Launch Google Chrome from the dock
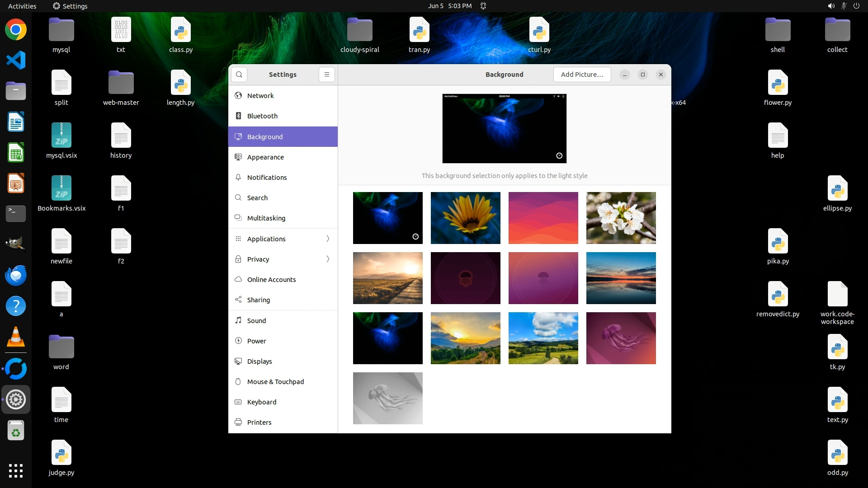Screen dimensions: 868x488 tap(16, 30)
